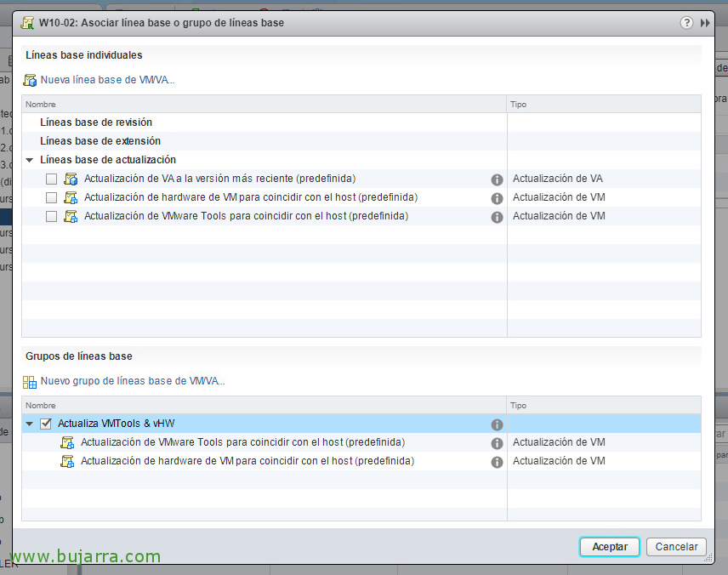Select Líneas base de extensión tree row
The height and width of the screenshot is (575, 728).
[x=100, y=141]
